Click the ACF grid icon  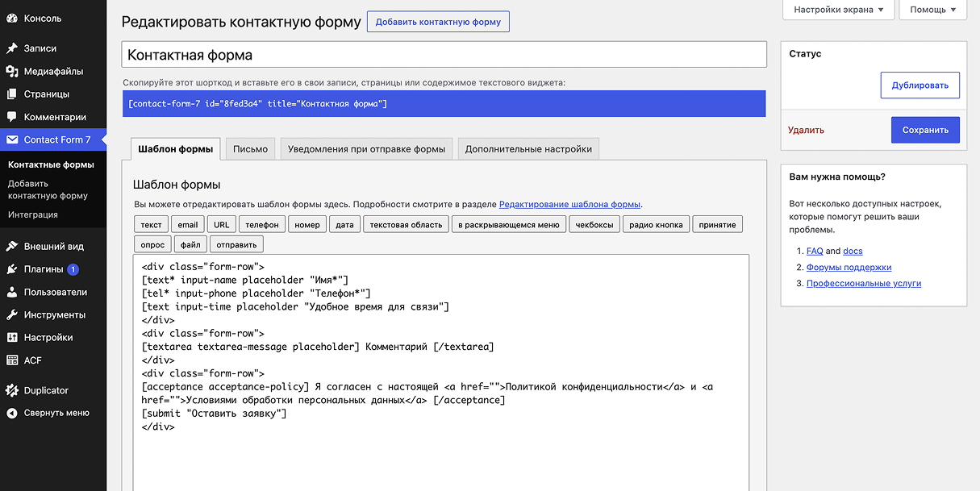click(12, 360)
